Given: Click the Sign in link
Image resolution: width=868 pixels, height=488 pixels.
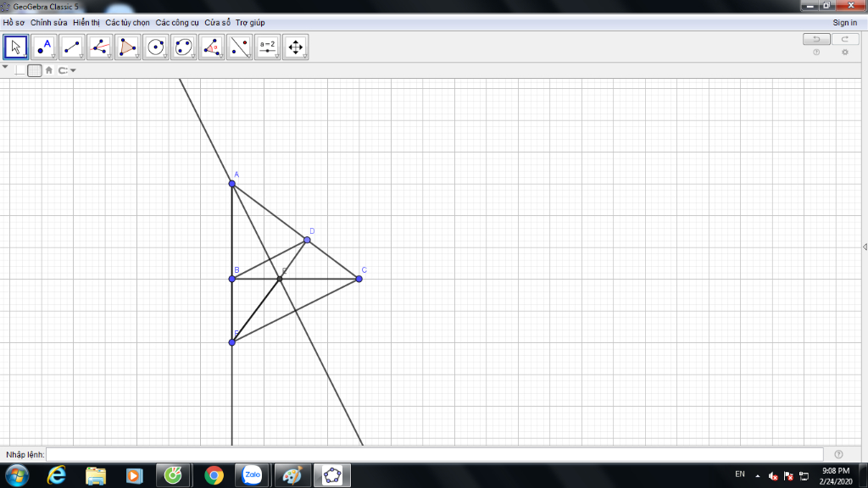Looking at the screenshot, I should tap(845, 23).
